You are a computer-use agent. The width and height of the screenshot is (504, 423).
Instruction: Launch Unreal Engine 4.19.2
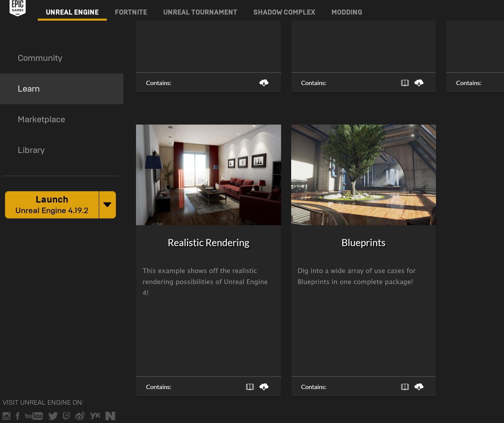52,205
